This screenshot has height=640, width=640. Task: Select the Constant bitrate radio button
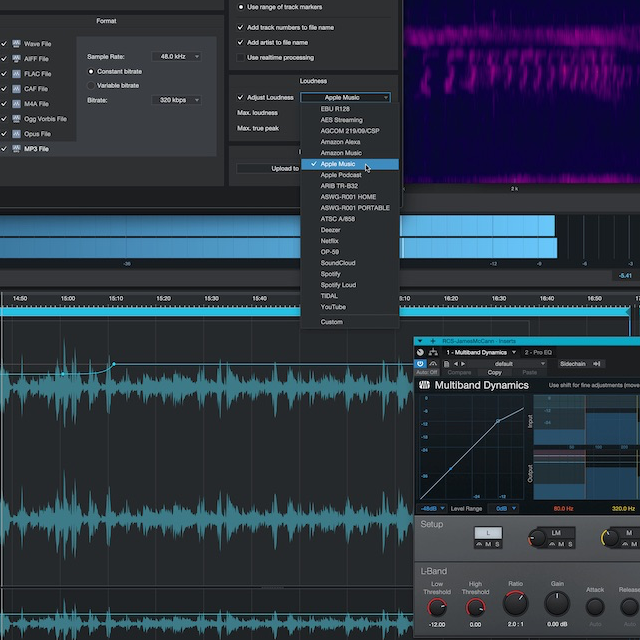point(91,71)
